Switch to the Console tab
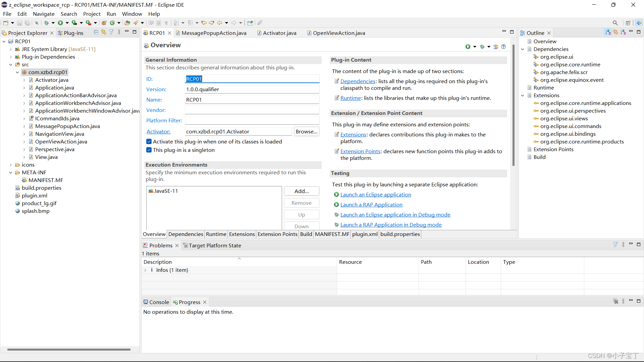 (x=156, y=302)
